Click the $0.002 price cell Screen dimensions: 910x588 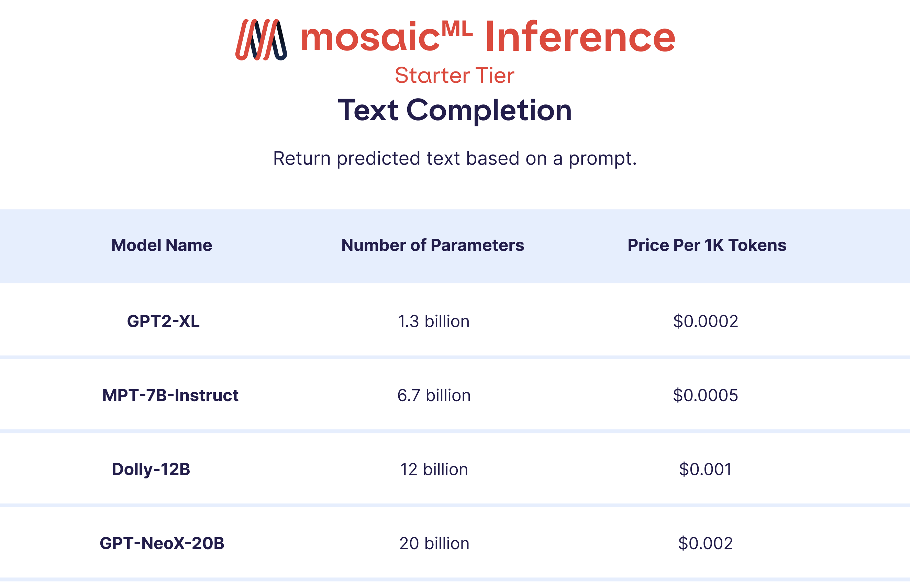[706, 543]
